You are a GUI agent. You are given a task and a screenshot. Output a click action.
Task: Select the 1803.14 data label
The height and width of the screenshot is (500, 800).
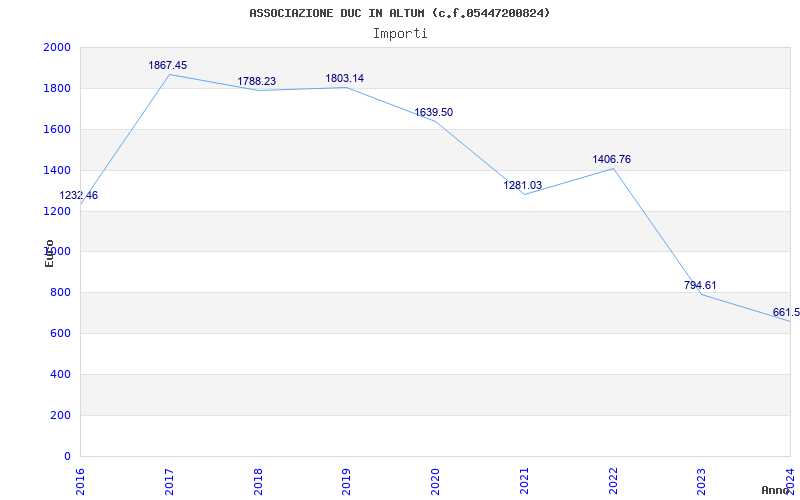pos(345,79)
